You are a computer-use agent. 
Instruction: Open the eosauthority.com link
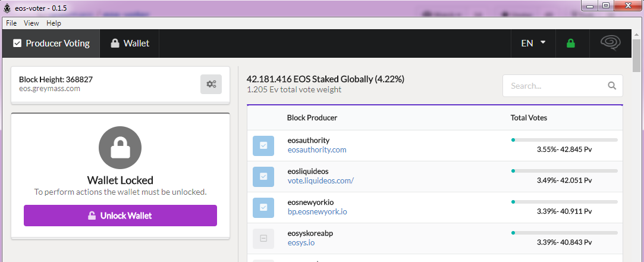pyautogui.click(x=317, y=149)
